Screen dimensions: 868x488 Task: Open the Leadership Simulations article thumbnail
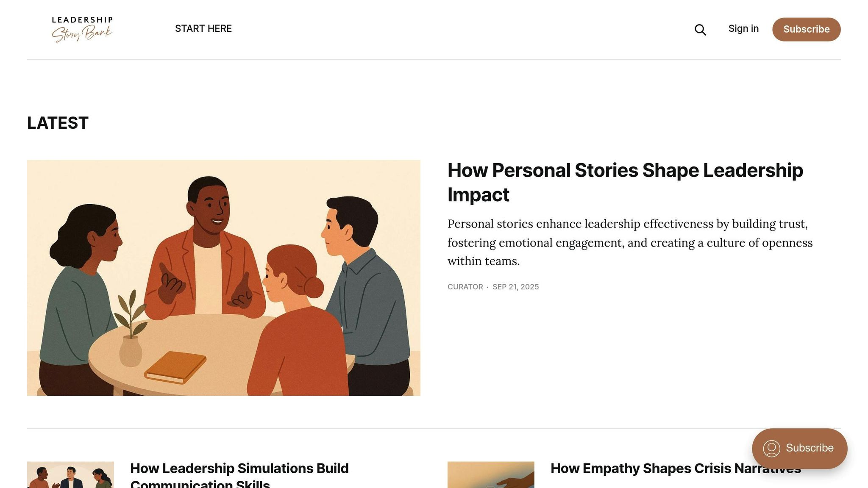pos(70,474)
